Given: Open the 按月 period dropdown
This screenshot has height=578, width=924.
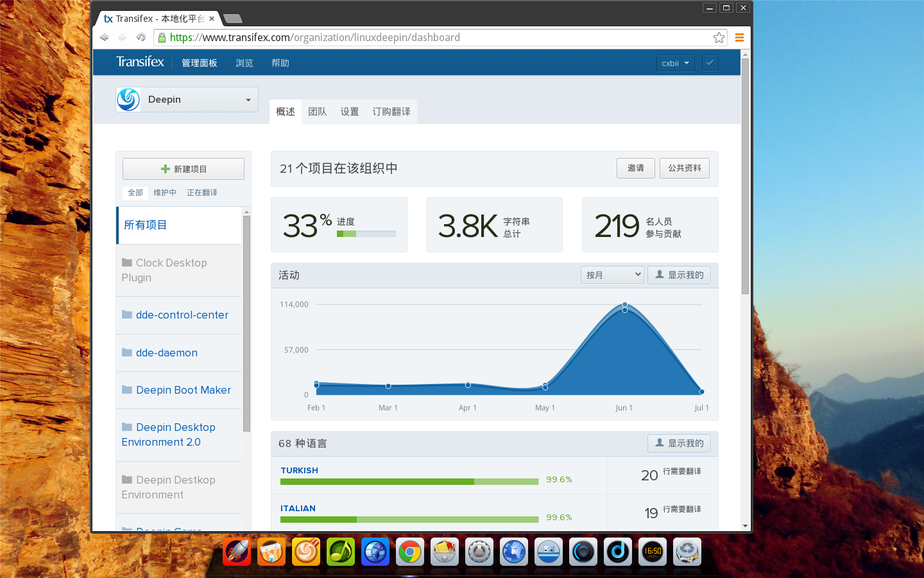Looking at the screenshot, I should [612, 275].
